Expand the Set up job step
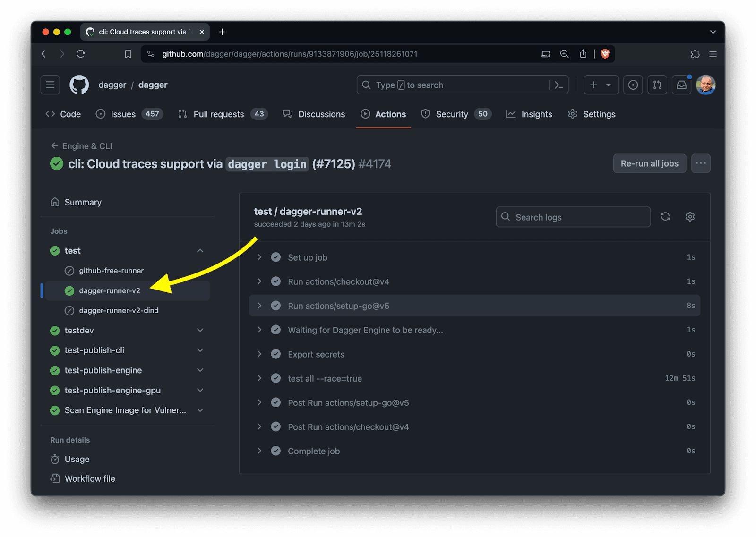 pos(259,257)
